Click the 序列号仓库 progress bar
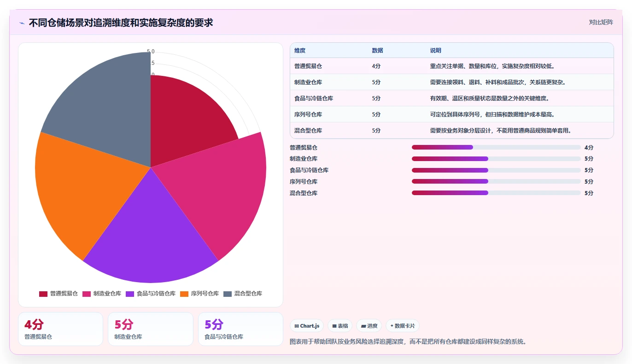This screenshot has height=364, width=632. 496,181
